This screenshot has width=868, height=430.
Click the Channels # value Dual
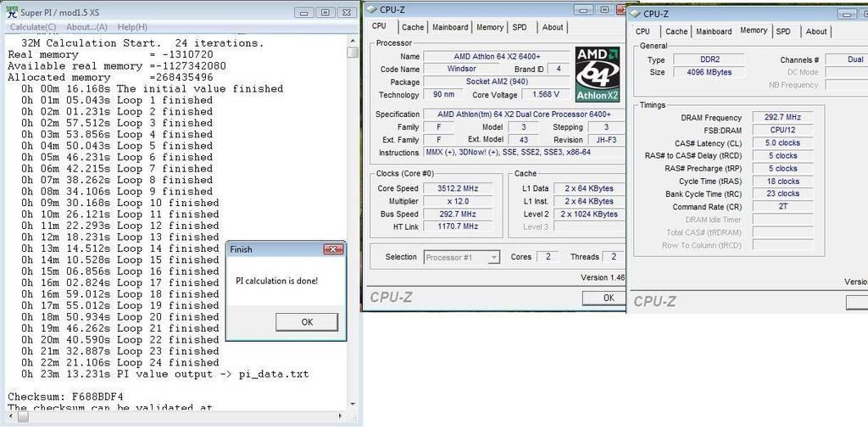847,59
